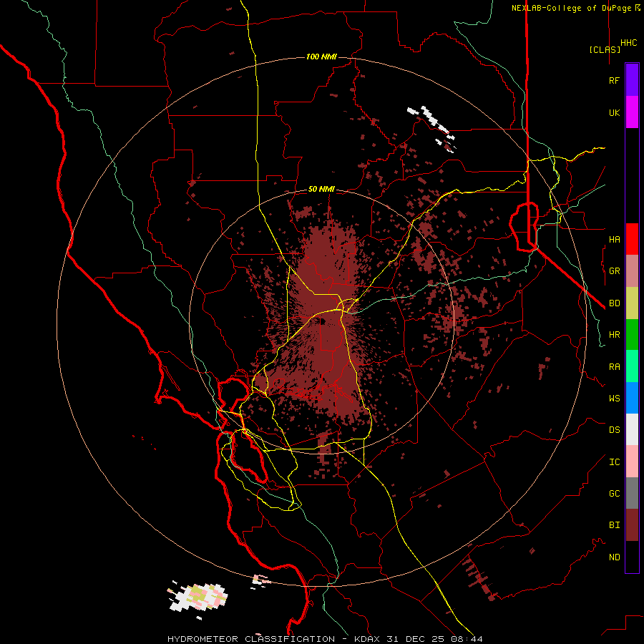This screenshot has width=644, height=644.
Task: Click the radar site center black dot
Action: [323, 321]
